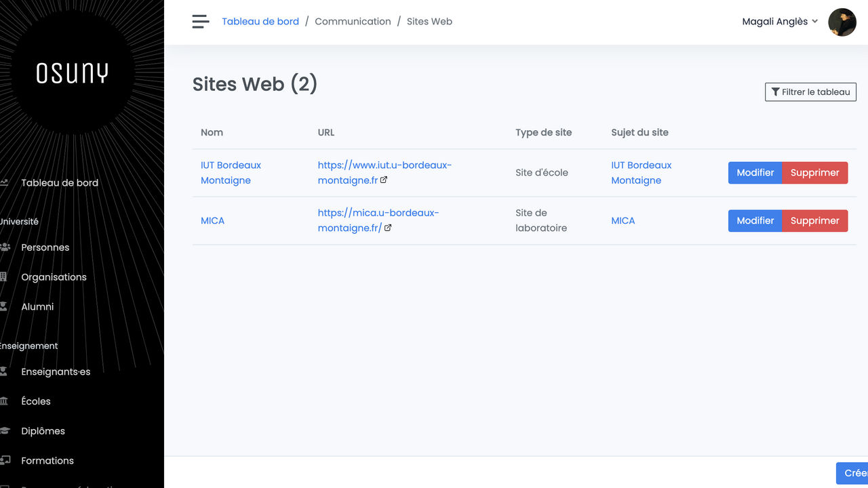Click the Filtrer le tableau button
This screenshot has width=868, height=488.
pos(810,92)
